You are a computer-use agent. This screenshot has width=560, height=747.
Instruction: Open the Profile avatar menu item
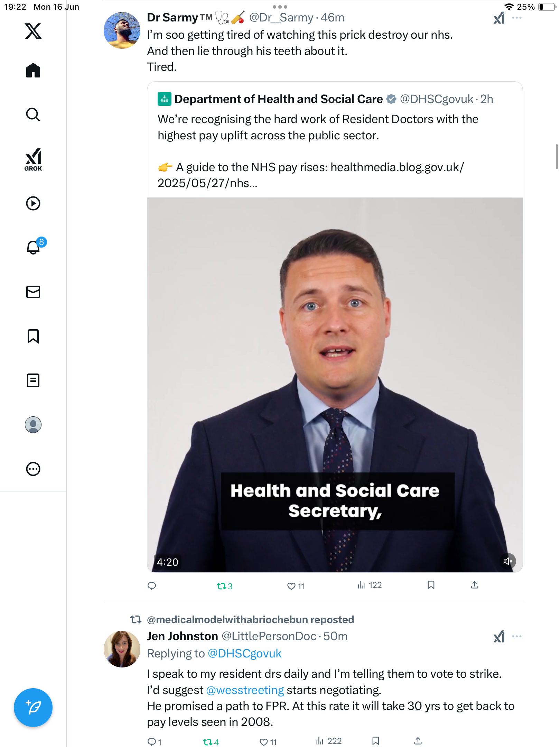click(33, 425)
